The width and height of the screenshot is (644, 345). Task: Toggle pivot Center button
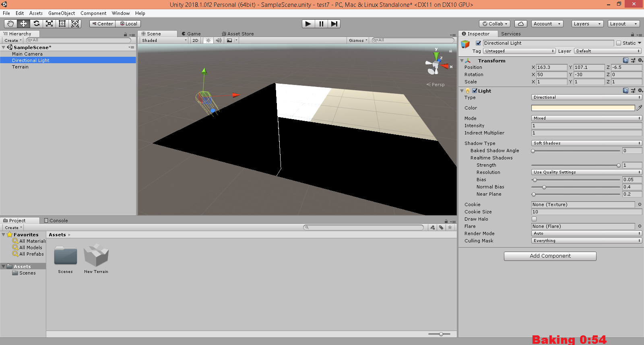point(103,24)
